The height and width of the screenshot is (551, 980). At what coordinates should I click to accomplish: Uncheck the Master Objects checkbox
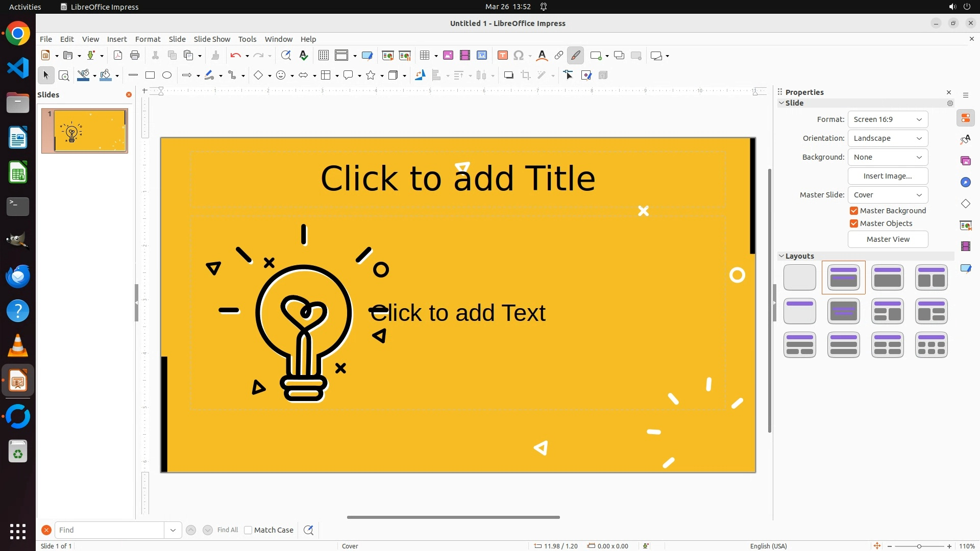pos(854,223)
